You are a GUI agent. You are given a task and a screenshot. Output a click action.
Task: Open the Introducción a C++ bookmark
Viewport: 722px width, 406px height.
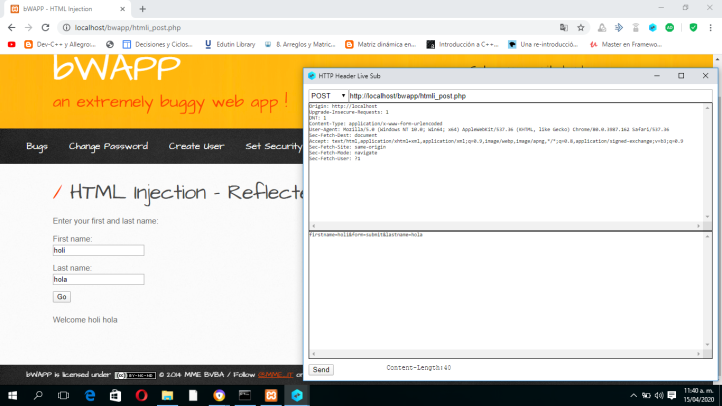point(462,45)
